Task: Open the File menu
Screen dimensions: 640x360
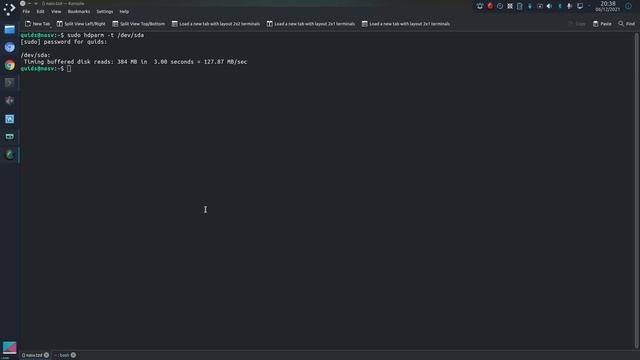Action: click(26, 11)
